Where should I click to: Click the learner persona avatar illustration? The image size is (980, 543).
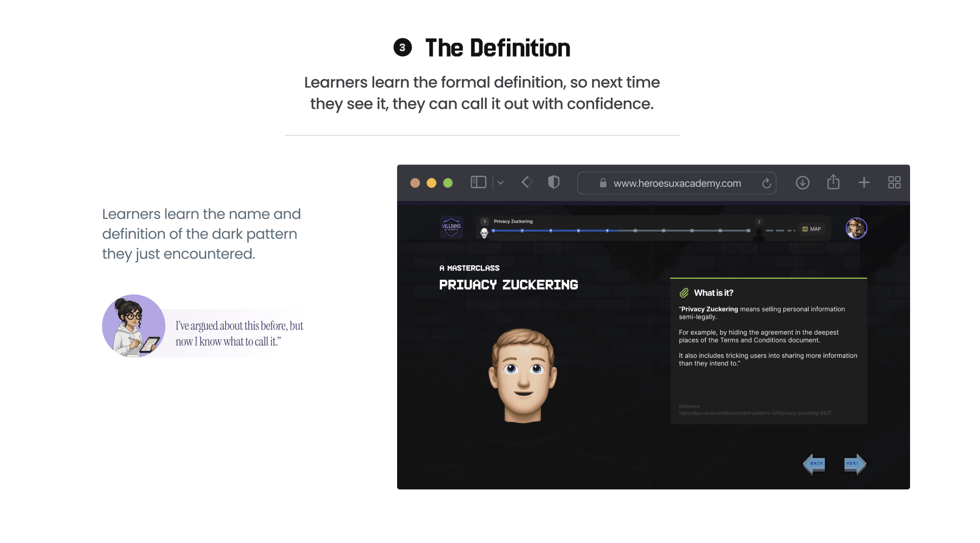coord(134,326)
